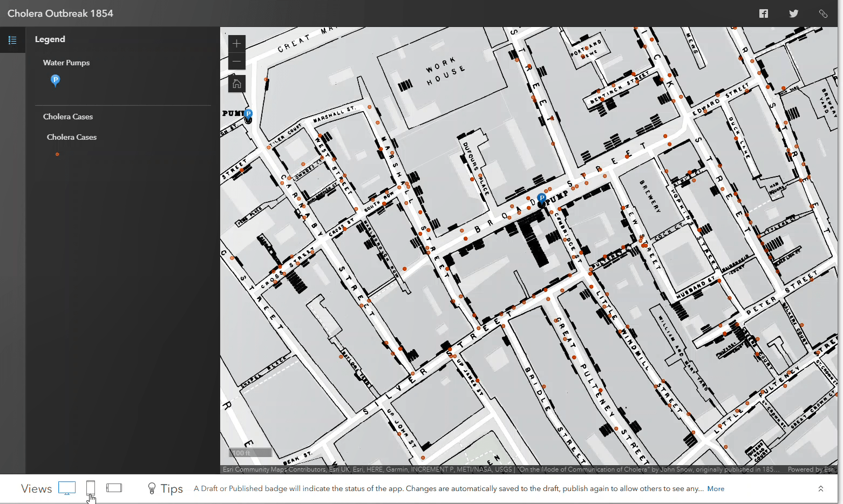The height and width of the screenshot is (504, 843).
Task: Click the Water Pumps legend symbol
Action: 55,80
